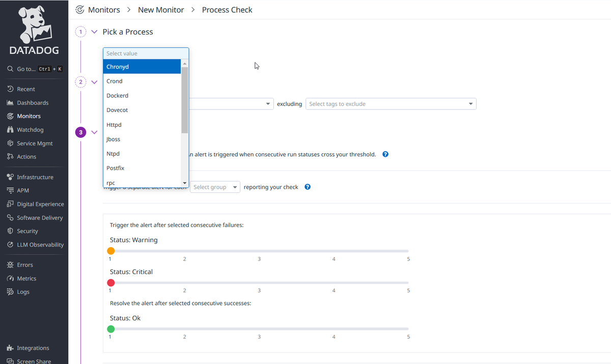Click the Monitors icon in breadcrumb

click(80, 10)
